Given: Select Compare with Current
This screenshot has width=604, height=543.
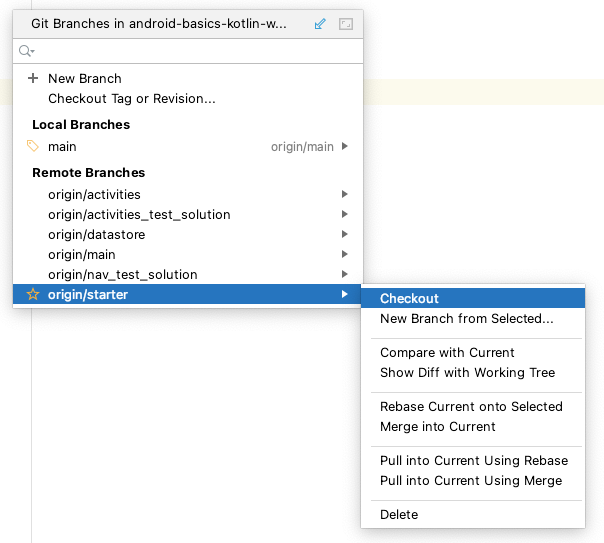Looking at the screenshot, I should tap(447, 352).
